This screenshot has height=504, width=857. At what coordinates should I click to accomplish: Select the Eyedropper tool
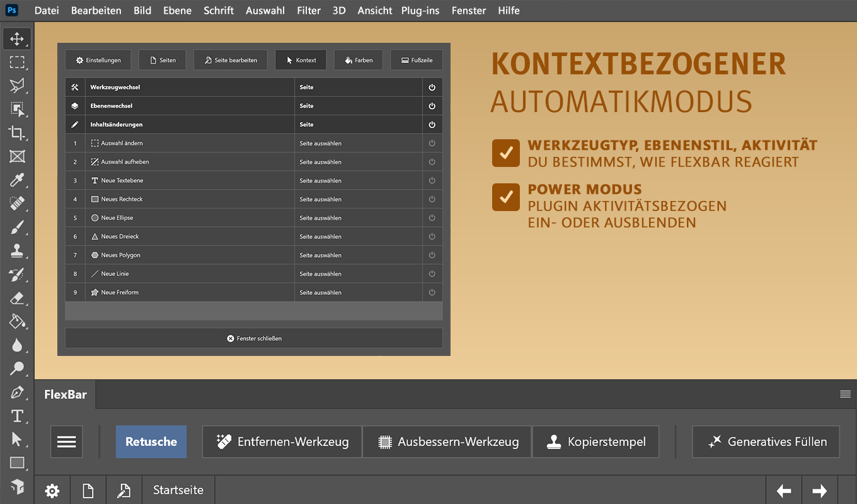(17, 180)
